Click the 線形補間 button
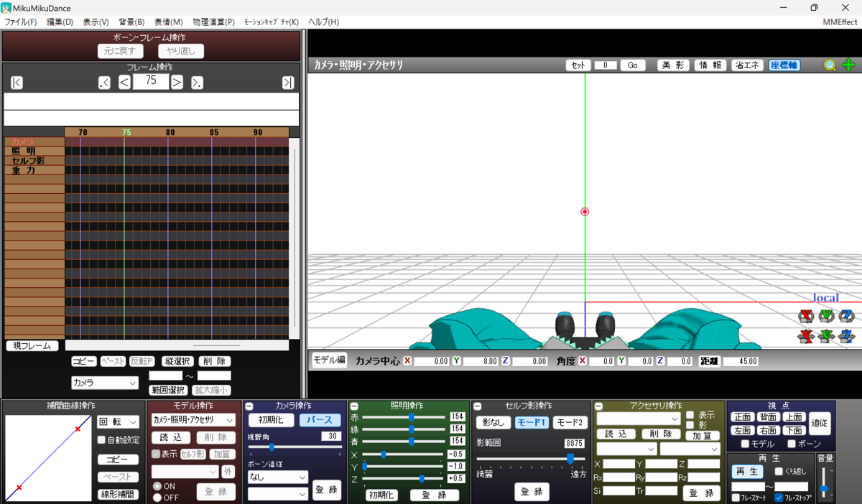The image size is (862, 504). pyautogui.click(x=118, y=494)
